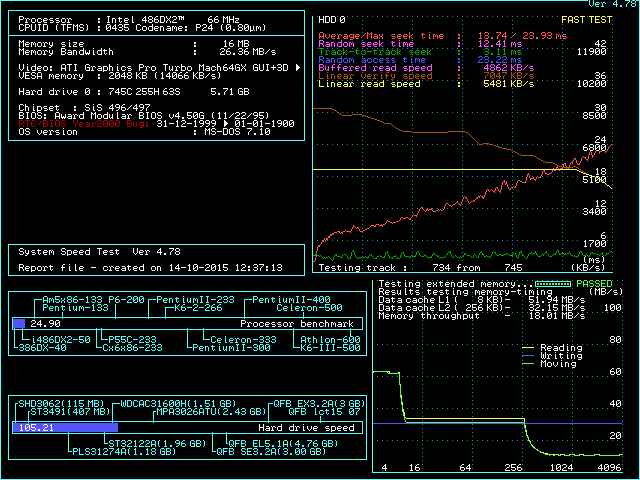The image size is (640, 480).
Task: Click the Hard drive 0 geometry line
Action: pyautogui.click(x=134, y=92)
